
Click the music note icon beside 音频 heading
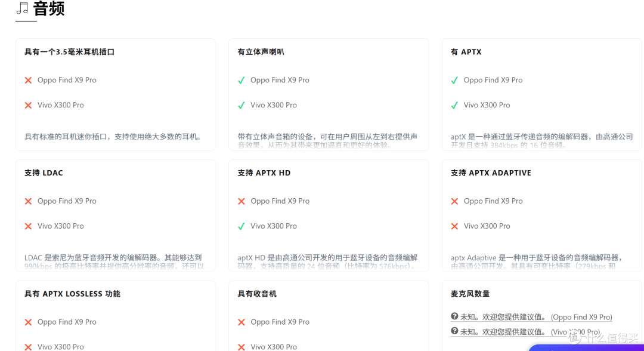click(22, 8)
